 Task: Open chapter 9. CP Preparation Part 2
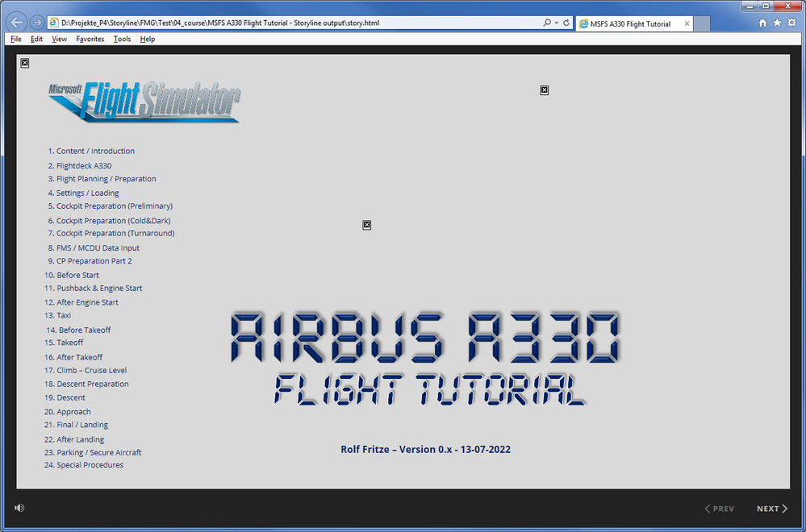coord(90,261)
